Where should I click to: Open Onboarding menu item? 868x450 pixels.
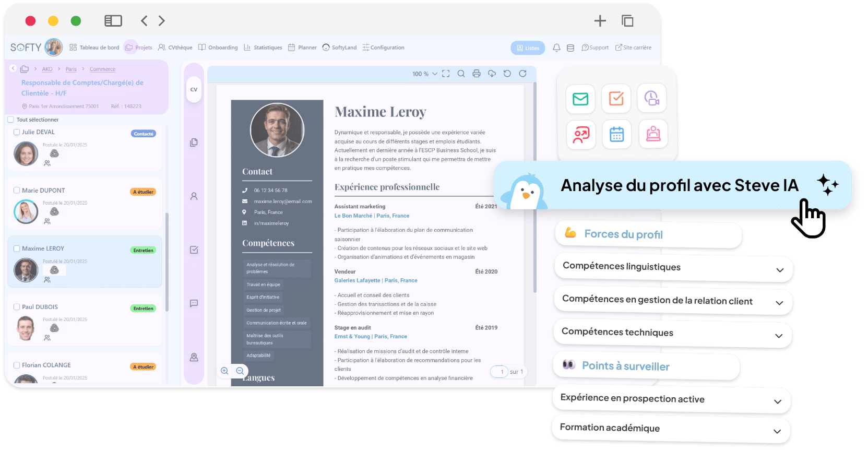(x=218, y=48)
